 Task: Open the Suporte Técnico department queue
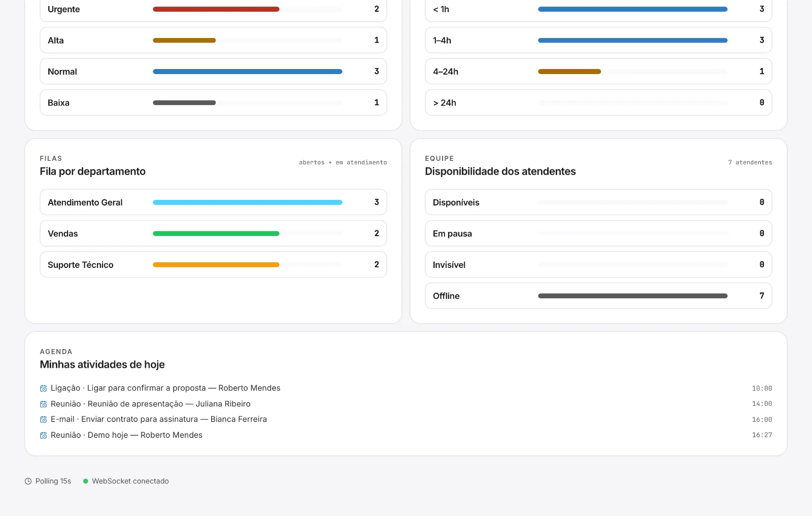tap(213, 264)
